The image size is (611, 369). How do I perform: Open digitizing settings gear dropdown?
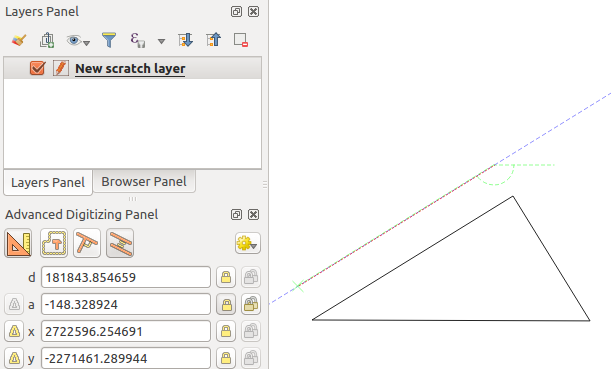(x=248, y=244)
